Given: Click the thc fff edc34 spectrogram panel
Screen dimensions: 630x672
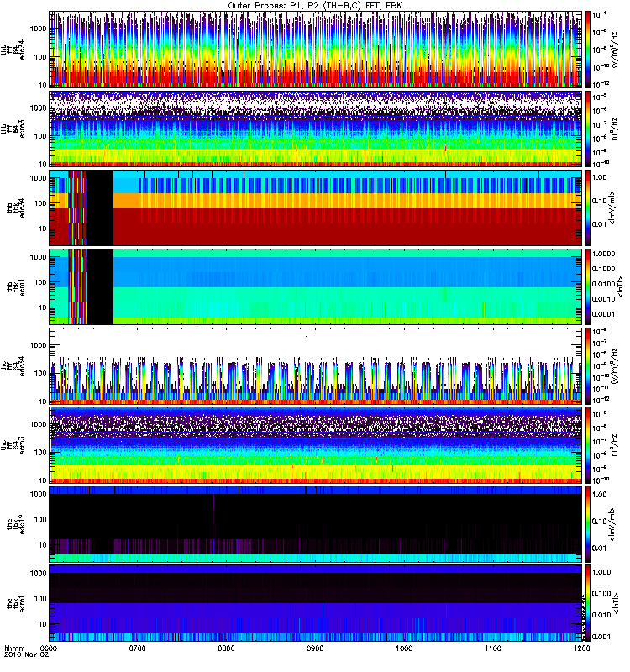Looking at the screenshot, I should tap(316, 366).
